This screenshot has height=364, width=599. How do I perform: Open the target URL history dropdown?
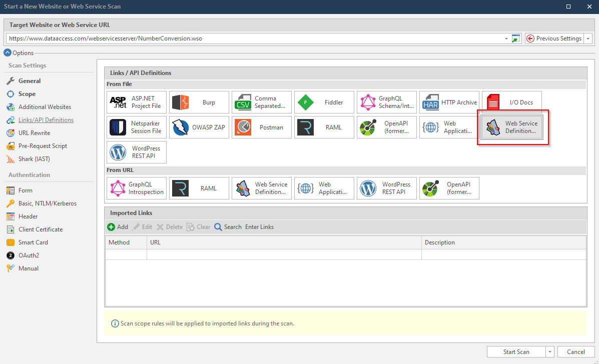click(x=505, y=38)
